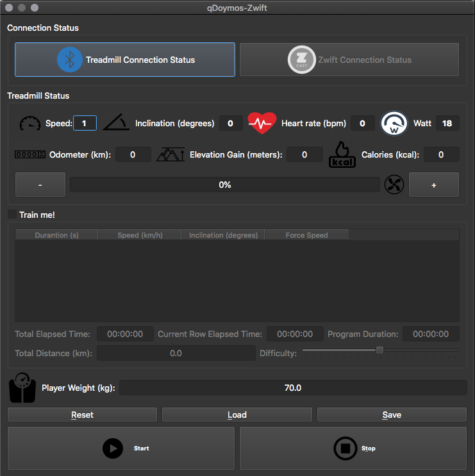Click the Player Weight field showing 70.0
This screenshot has width=475, height=476.
point(293,388)
